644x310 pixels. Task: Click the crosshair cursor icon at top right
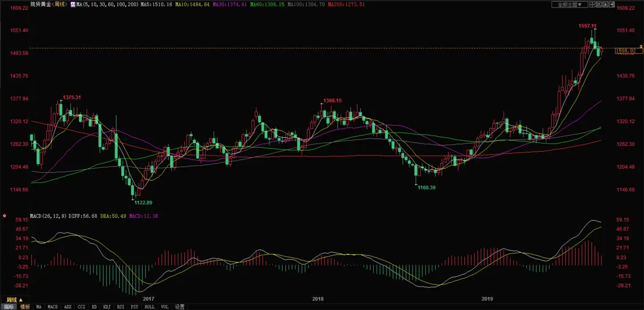coord(592,5)
